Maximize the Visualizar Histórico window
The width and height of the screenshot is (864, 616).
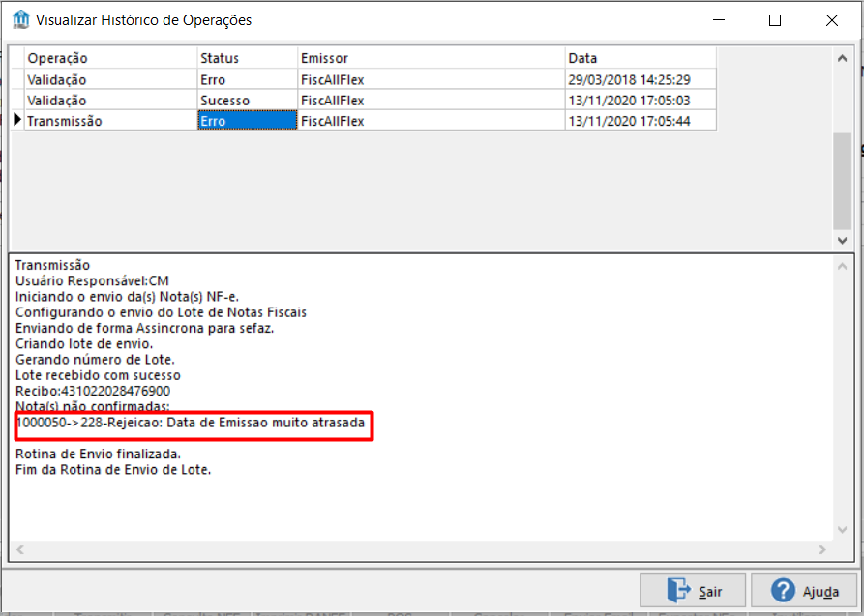[775, 20]
